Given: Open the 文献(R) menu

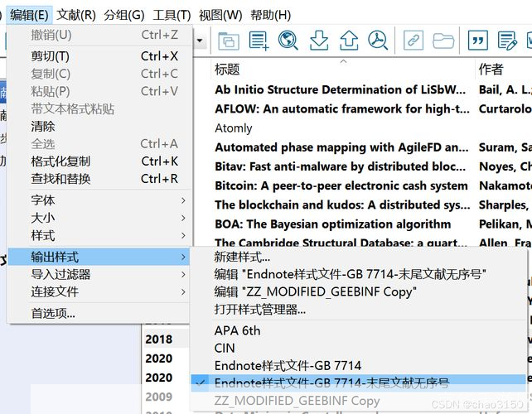Looking at the screenshot, I should pos(76,15).
